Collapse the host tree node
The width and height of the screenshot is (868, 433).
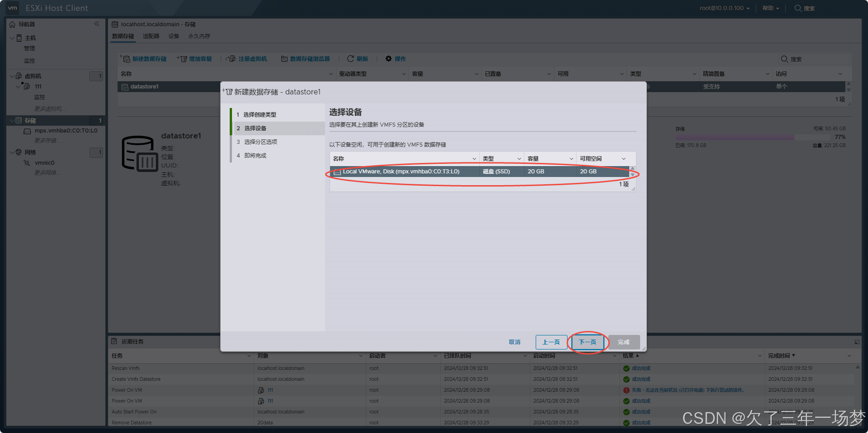pyautogui.click(x=12, y=38)
